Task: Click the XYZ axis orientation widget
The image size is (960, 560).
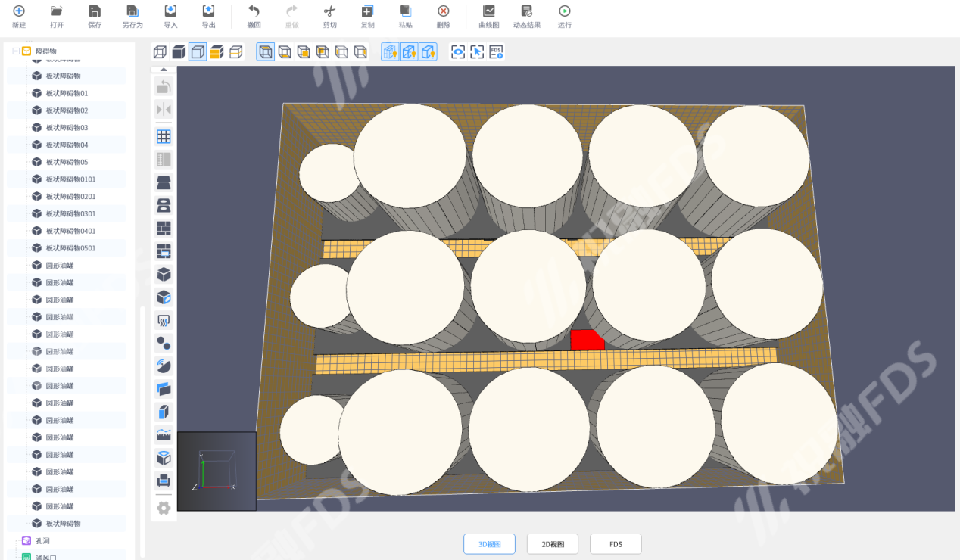Action: (x=217, y=469)
